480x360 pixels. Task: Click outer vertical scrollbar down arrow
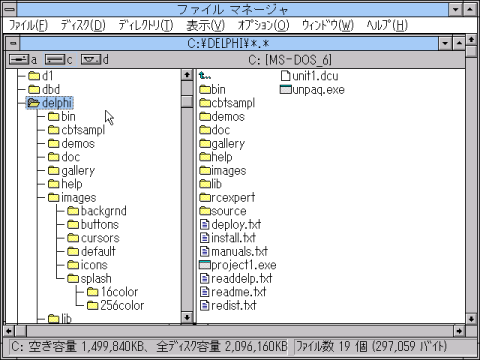click(471, 319)
